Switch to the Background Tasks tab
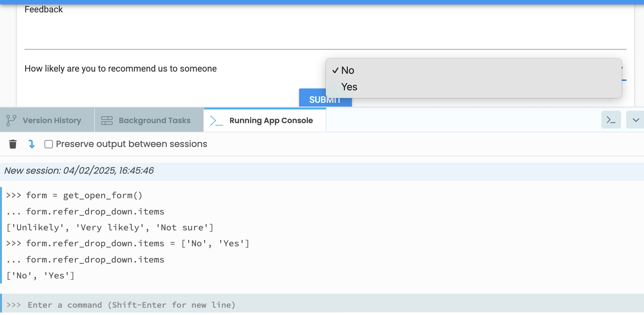The image size is (644, 315). point(154,121)
